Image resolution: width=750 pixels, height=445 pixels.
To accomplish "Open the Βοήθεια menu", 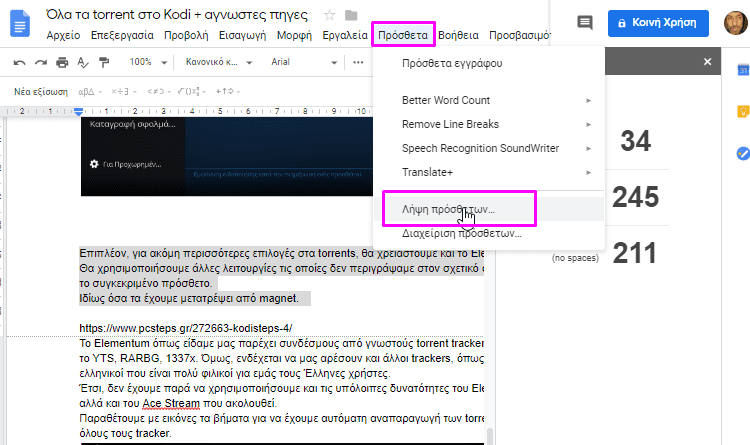I will click(x=458, y=35).
